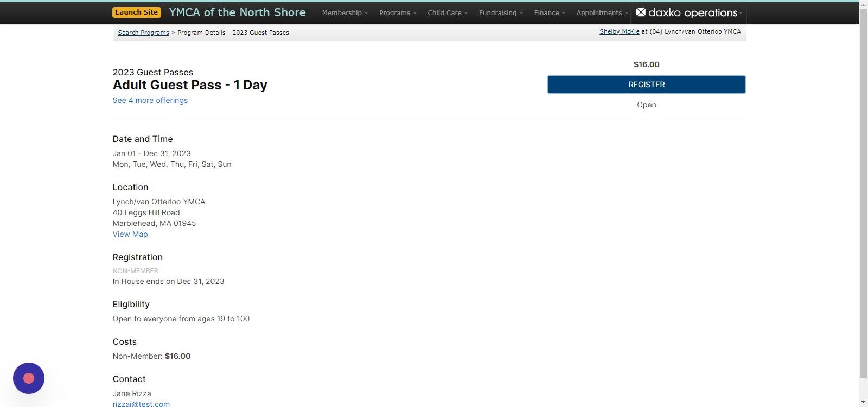Select the Open status text
The height and width of the screenshot is (407, 868).
click(x=647, y=105)
